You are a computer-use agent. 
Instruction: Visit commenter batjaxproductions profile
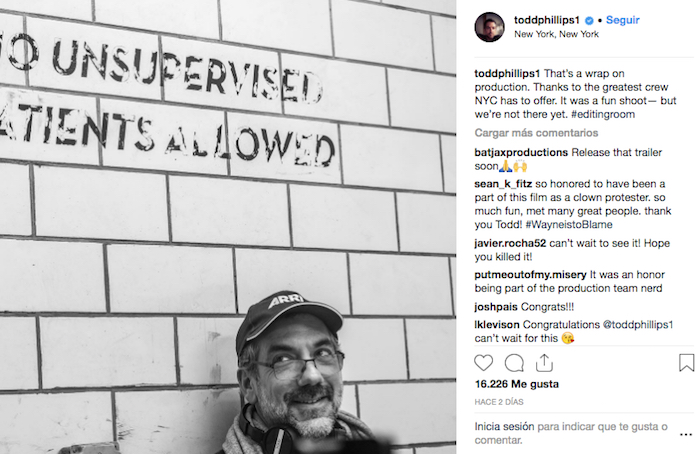tap(521, 152)
